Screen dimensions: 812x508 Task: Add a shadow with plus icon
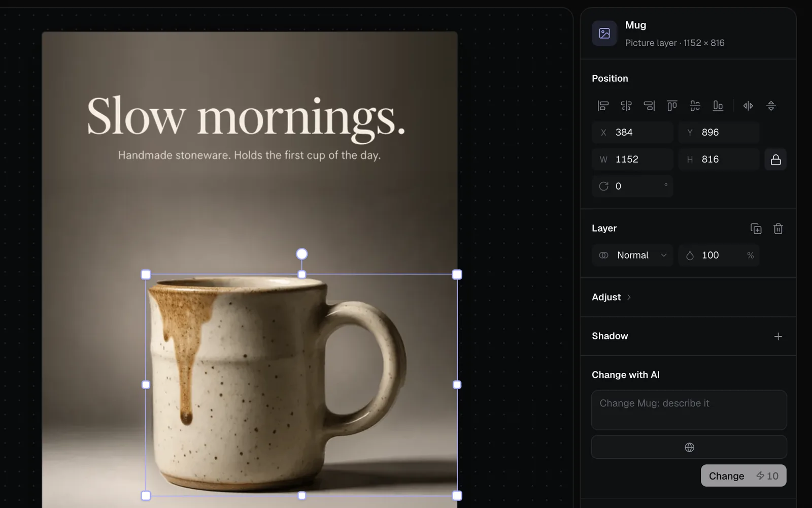coord(778,336)
